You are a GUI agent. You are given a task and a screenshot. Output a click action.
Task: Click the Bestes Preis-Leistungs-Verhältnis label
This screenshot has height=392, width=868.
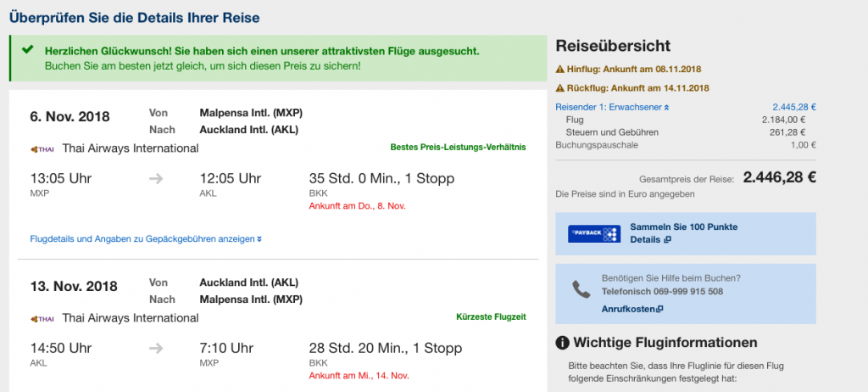(x=458, y=148)
